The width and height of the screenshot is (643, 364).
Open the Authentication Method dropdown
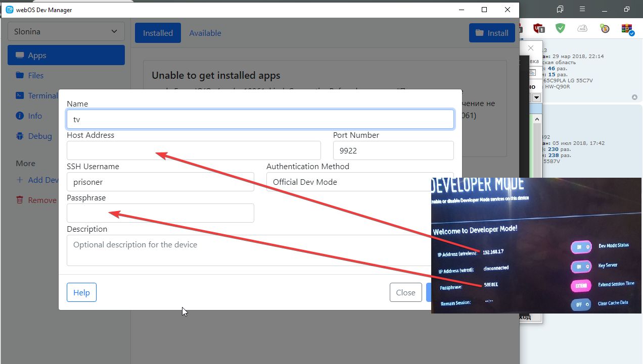point(349,182)
